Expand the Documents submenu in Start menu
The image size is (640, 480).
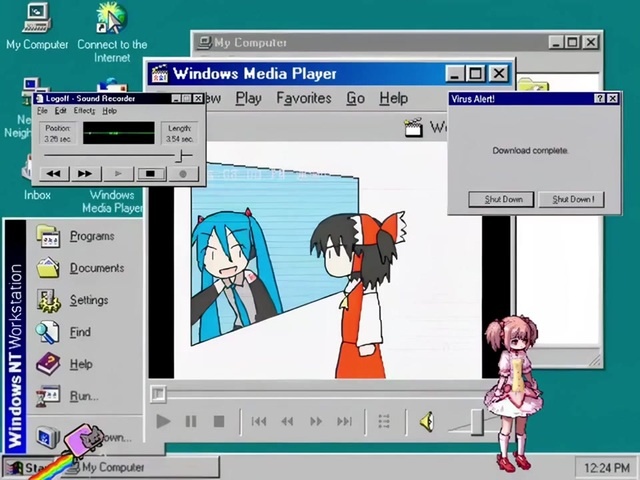point(96,268)
